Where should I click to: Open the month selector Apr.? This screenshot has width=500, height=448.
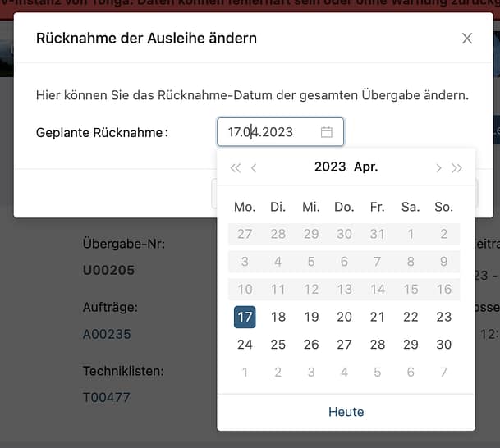point(366,167)
